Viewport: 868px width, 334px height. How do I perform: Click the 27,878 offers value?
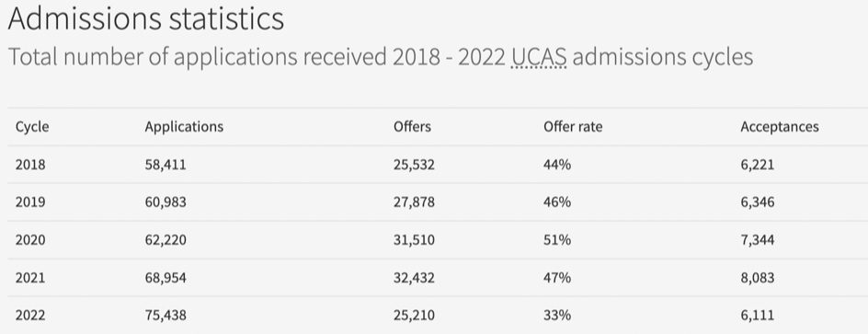[414, 202]
